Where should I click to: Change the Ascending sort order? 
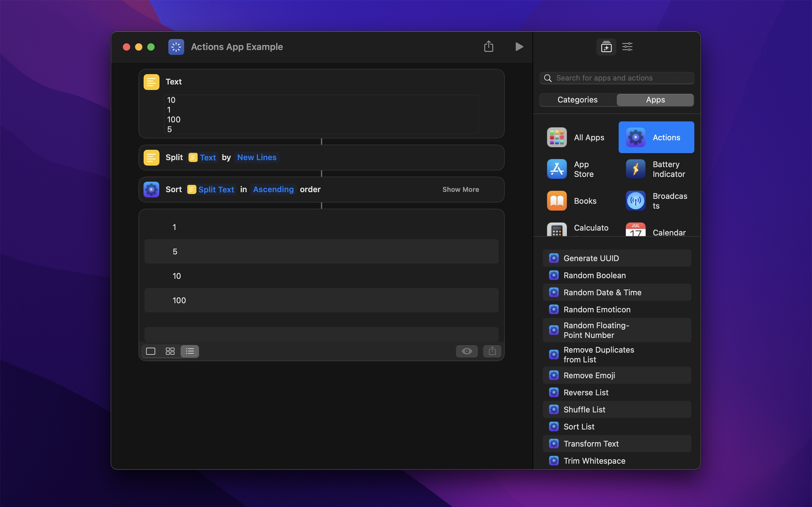273,189
